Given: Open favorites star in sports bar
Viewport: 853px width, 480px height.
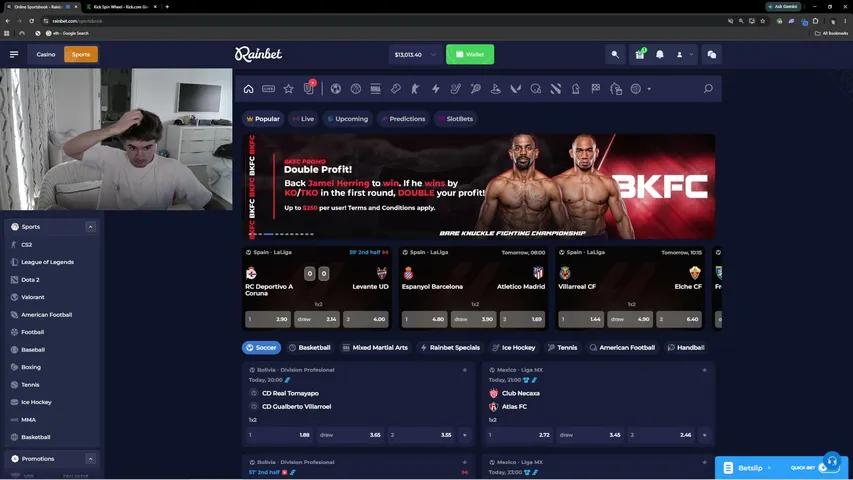Looking at the screenshot, I should 288,89.
